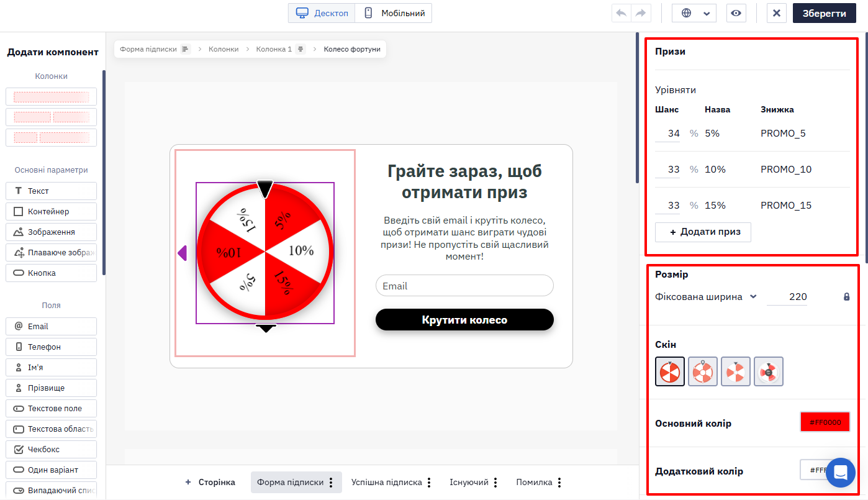Add the unequal two-column layout

(52, 137)
